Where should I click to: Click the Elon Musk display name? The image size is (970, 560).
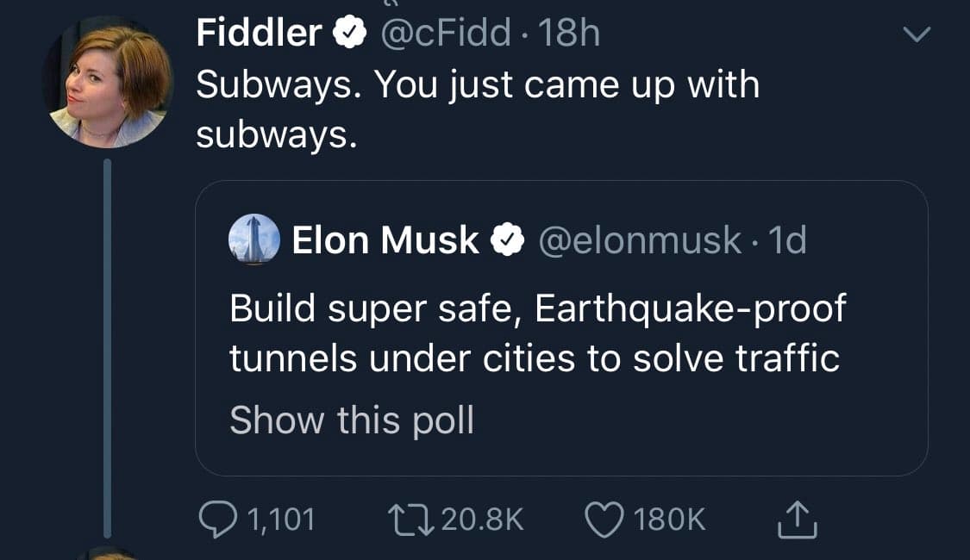(385, 240)
